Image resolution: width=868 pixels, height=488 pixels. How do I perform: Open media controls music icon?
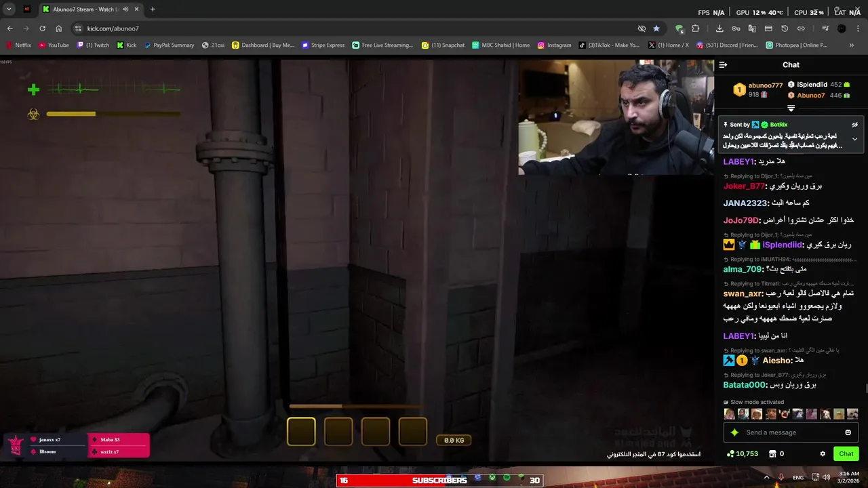(x=825, y=28)
